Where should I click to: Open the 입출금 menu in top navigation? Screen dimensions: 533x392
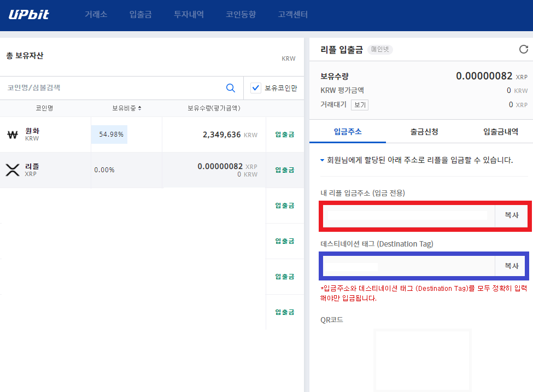tap(140, 14)
